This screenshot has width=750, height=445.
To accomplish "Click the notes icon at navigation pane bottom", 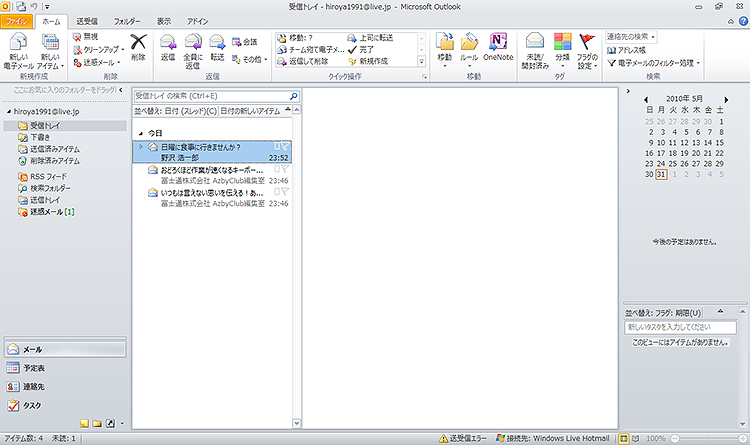I will tap(84, 423).
